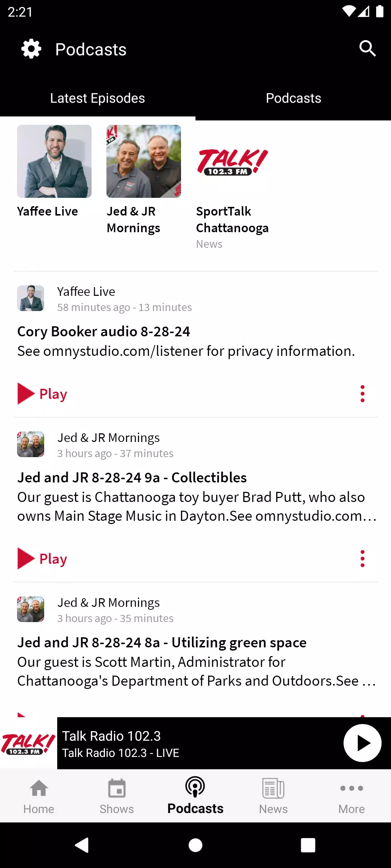
Task: Read the Scott Martin guest description text
Action: point(197,672)
